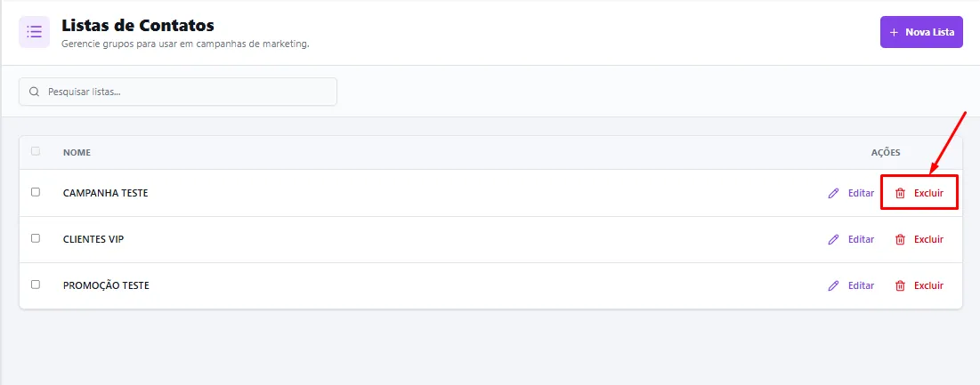Focus the Pesquisar listas search field
Viewport: 980px width, 385px height.
(178, 92)
